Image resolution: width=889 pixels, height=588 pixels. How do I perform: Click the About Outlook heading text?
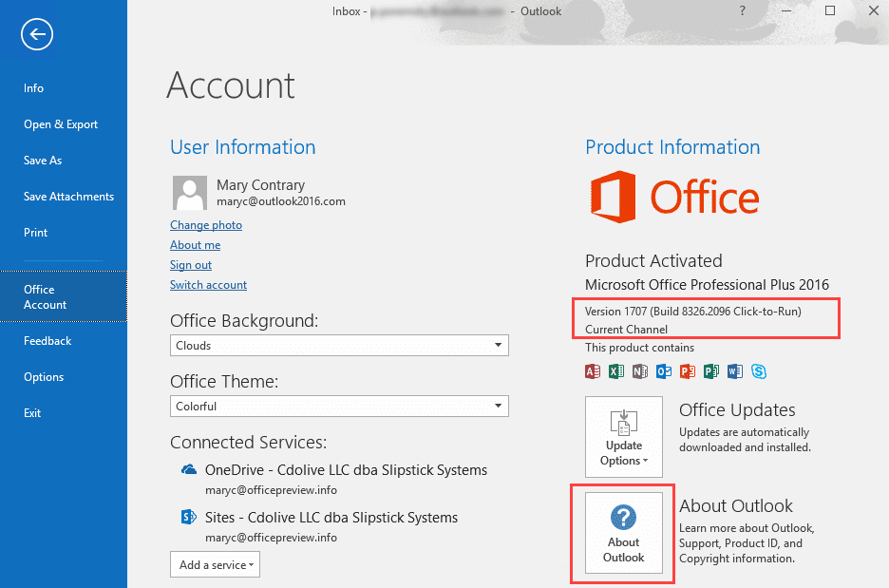[x=736, y=505]
